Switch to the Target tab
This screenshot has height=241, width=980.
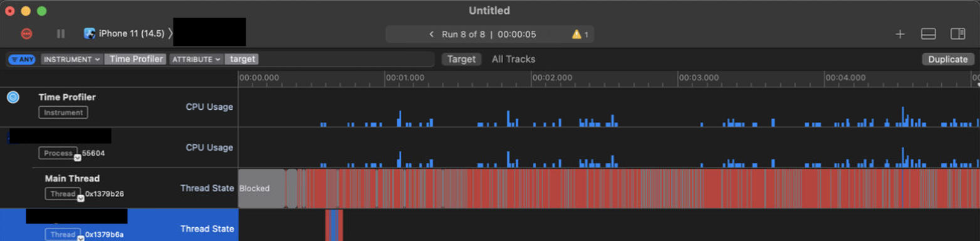click(462, 59)
